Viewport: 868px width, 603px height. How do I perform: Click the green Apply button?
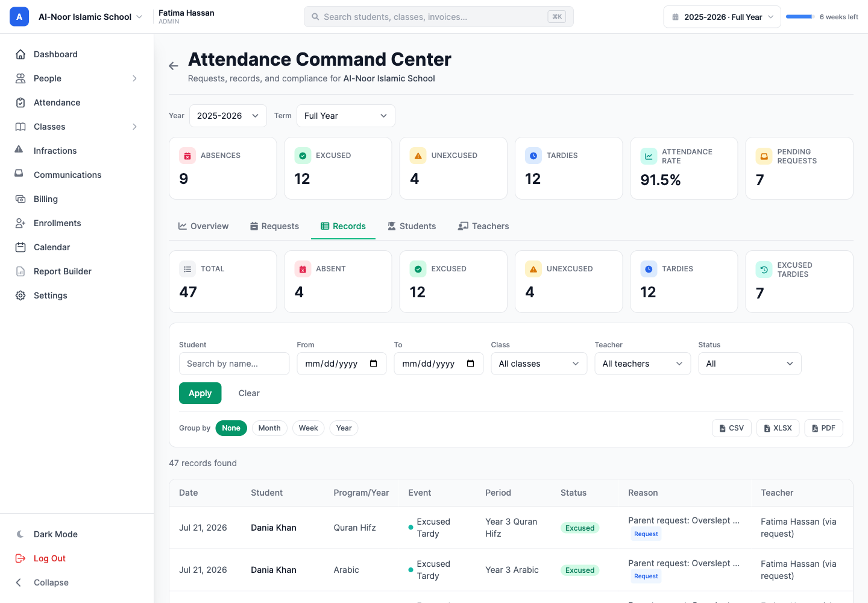tap(200, 393)
